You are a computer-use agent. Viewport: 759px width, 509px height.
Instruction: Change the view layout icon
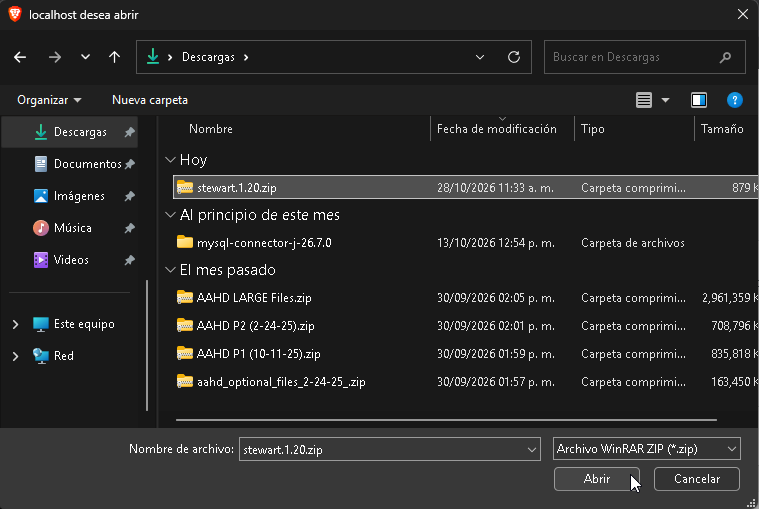coord(644,100)
